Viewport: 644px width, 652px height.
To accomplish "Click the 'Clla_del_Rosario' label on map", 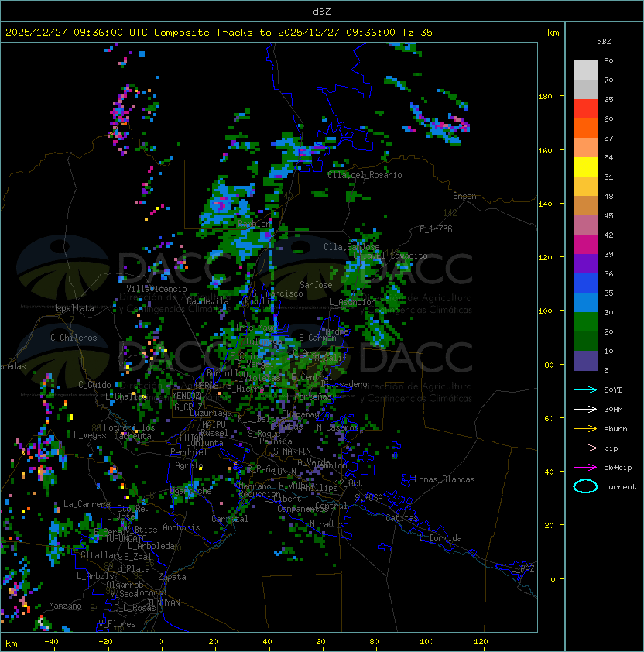I will (x=365, y=175).
